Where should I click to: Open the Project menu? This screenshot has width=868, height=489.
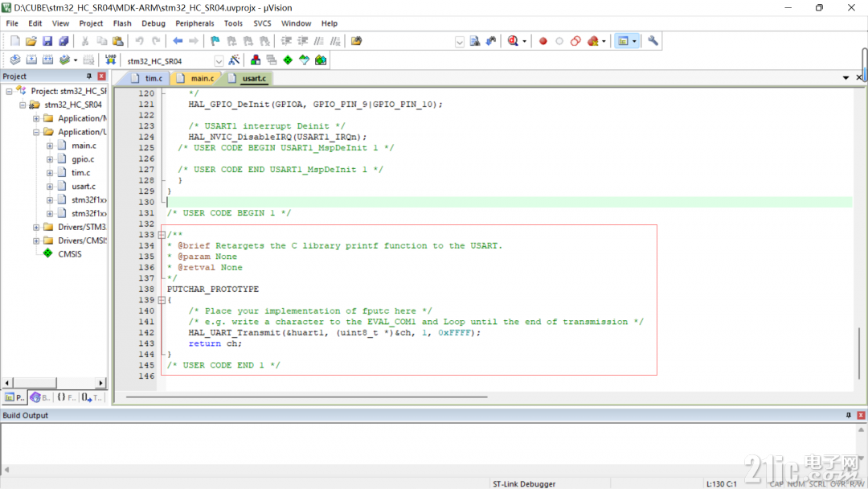click(91, 23)
